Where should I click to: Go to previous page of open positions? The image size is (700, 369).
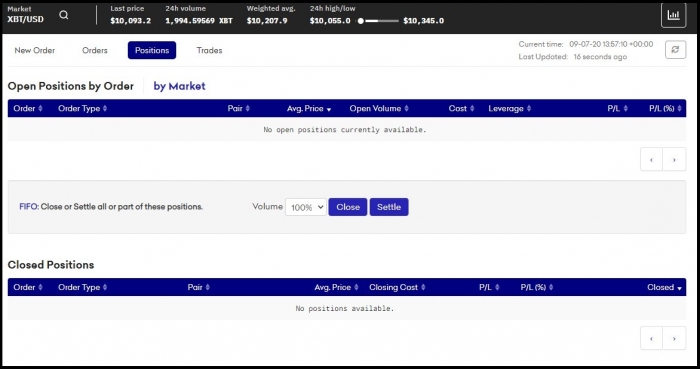click(x=651, y=159)
